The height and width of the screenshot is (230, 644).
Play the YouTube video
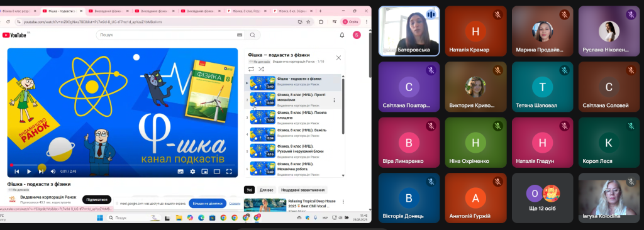click(29, 172)
